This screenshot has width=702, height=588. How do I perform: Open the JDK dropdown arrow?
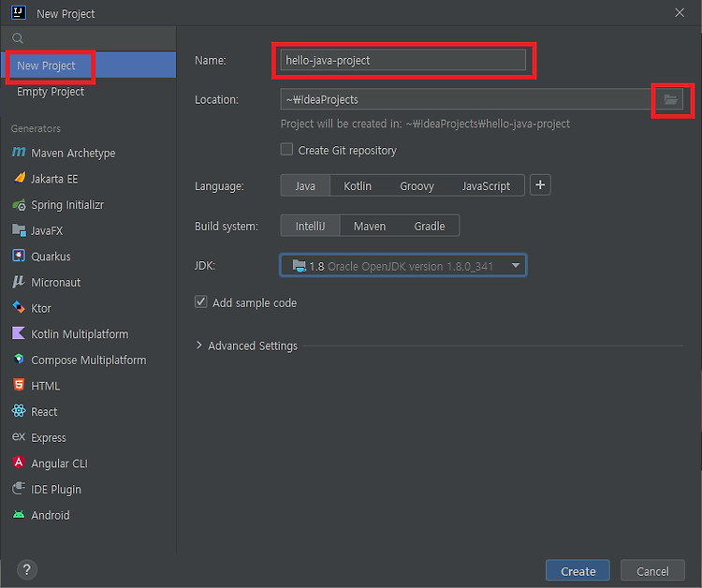516,266
